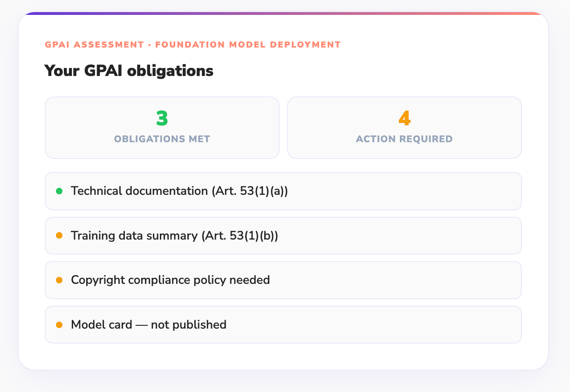Screen dimensions: 570x392
Task: Click the ACTION REQUIRED label text
Action: point(404,139)
